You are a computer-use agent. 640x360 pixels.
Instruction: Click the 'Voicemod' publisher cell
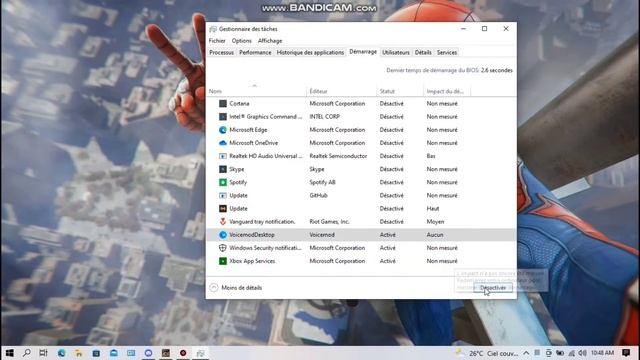click(322, 235)
